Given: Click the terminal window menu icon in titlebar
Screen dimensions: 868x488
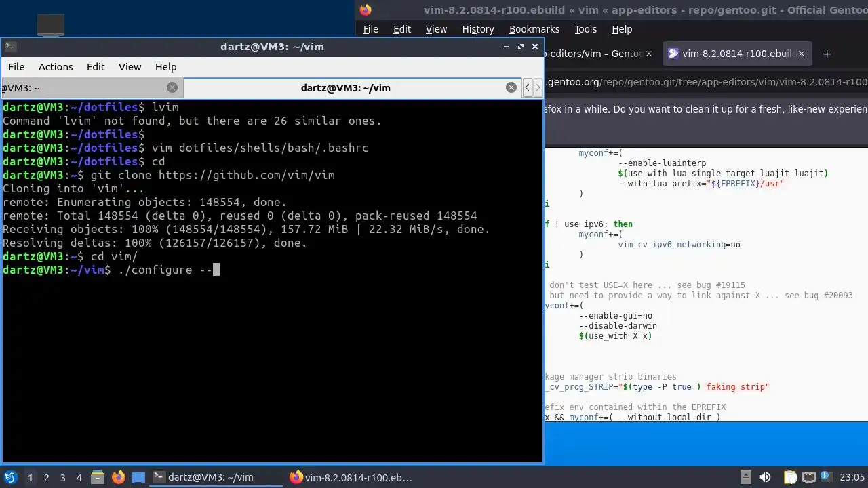Looking at the screenshot, I should (x=10, y=47).
